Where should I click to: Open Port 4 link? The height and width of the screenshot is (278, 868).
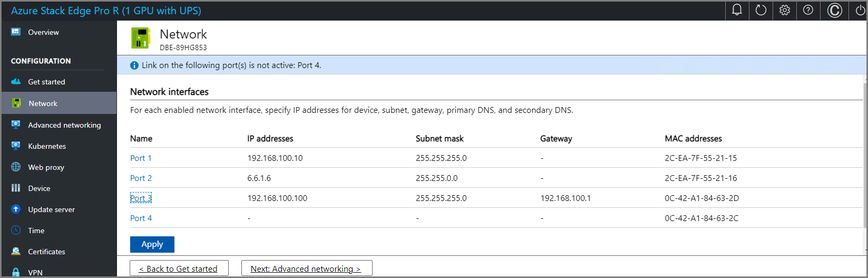[141, 218]
